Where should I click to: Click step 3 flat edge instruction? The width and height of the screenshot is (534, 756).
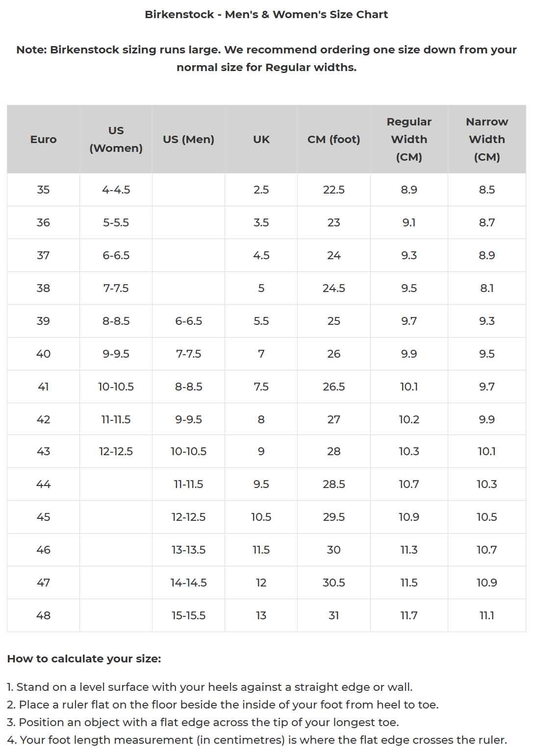[203, 722]
